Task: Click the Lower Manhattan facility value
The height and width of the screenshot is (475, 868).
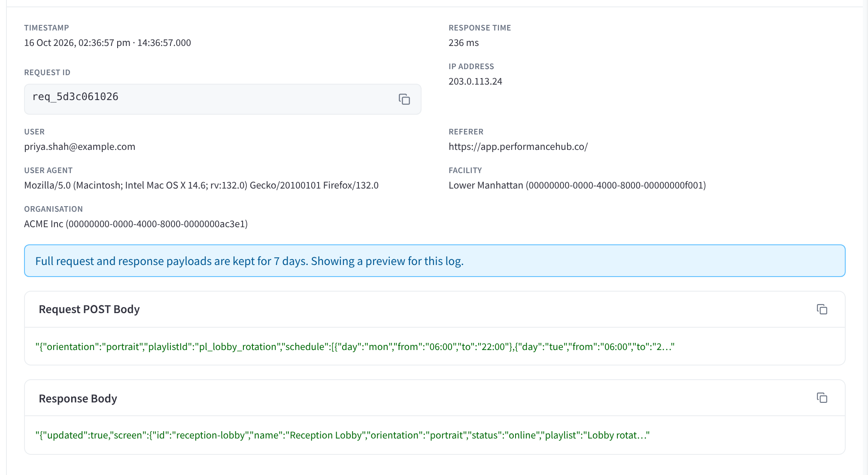Action: point(577,185)
